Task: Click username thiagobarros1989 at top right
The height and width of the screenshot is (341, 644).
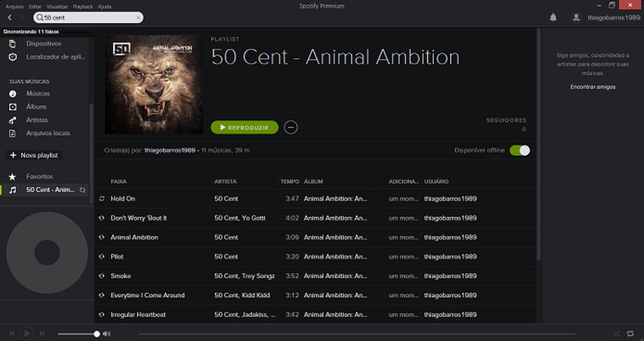Action: click(x=614, y=18)
